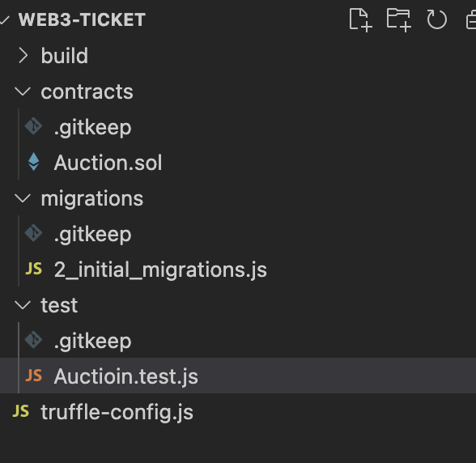Viewport: 476px width, 463px height.
Task: Click the New Folder icon
Action: click(399, 20)
